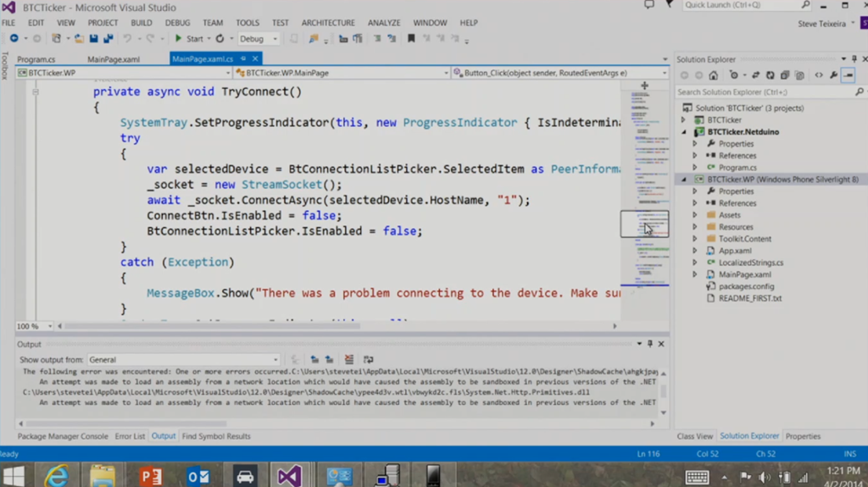Screen dimensions: 868x487
Task: Open PowerPoint from the taskbar
Action: [151, 475]
